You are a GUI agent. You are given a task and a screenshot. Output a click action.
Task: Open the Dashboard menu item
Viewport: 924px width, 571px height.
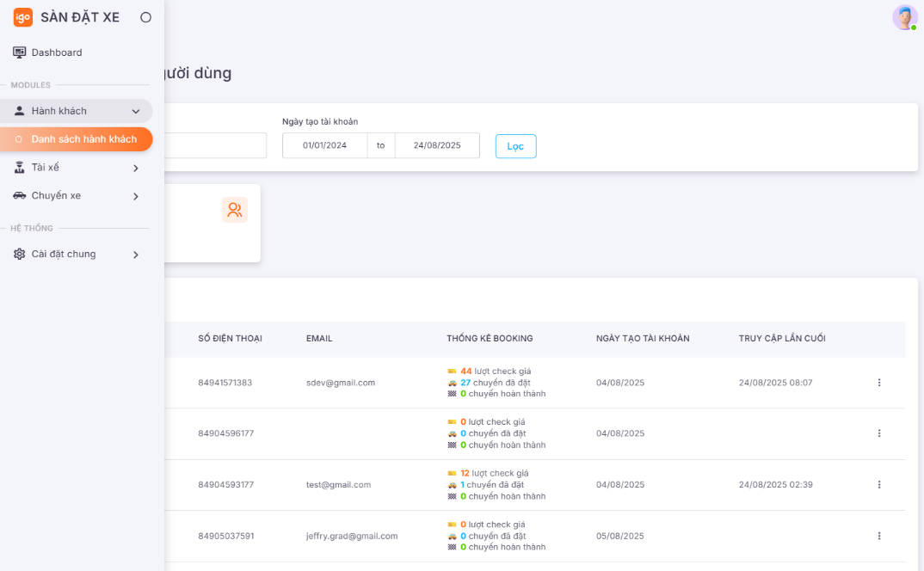click(x=57, y=52)
